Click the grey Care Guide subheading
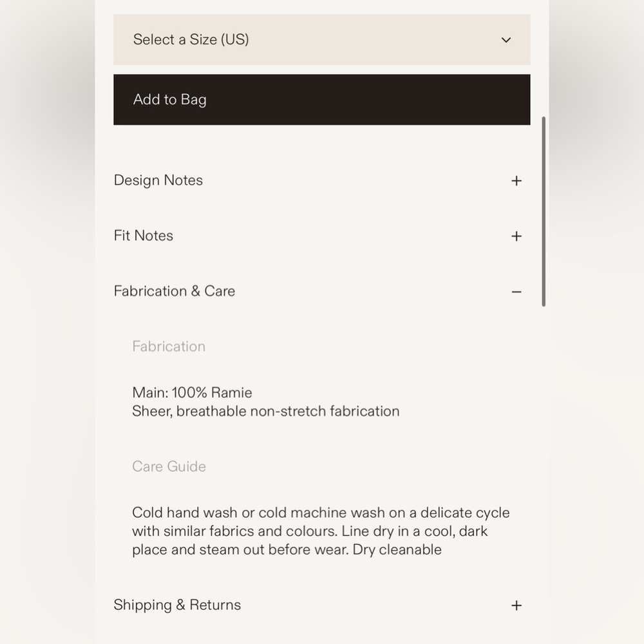 pos(169,466)
